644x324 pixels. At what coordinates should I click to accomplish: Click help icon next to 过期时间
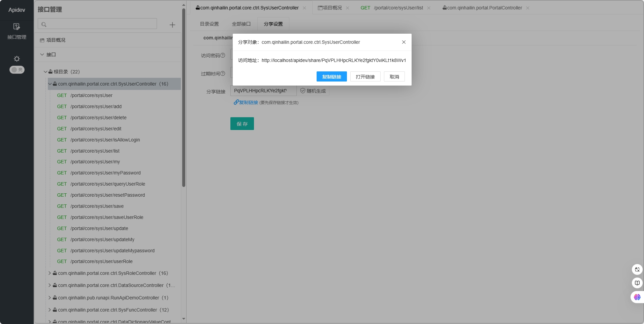click(x=223, y=73)
